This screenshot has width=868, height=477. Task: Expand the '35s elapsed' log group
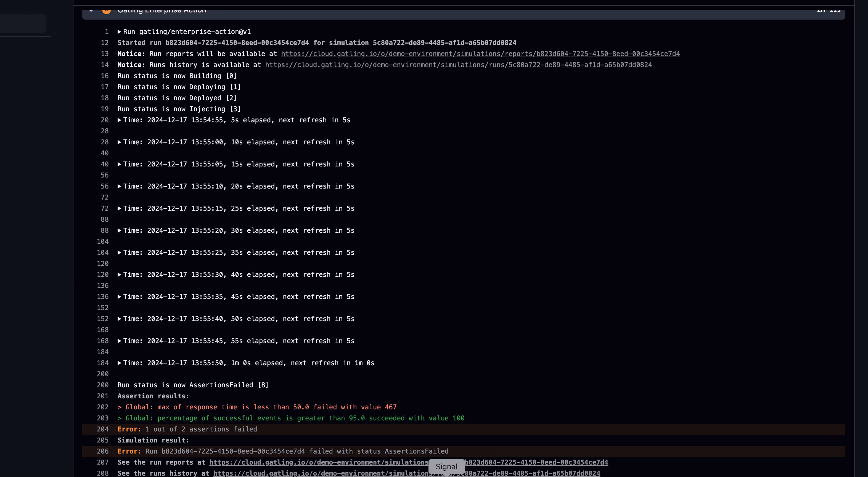[119, 252]
